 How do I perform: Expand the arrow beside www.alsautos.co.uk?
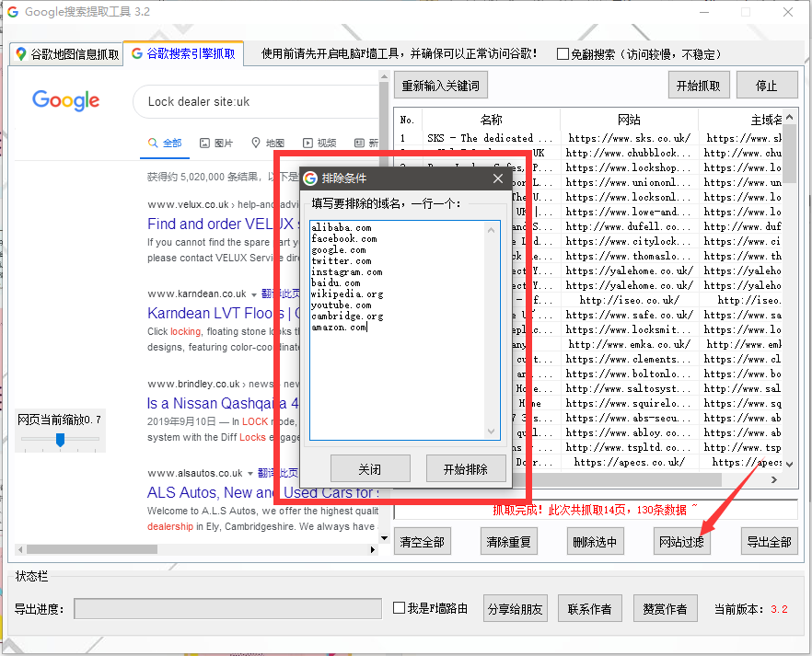(250, 474)
